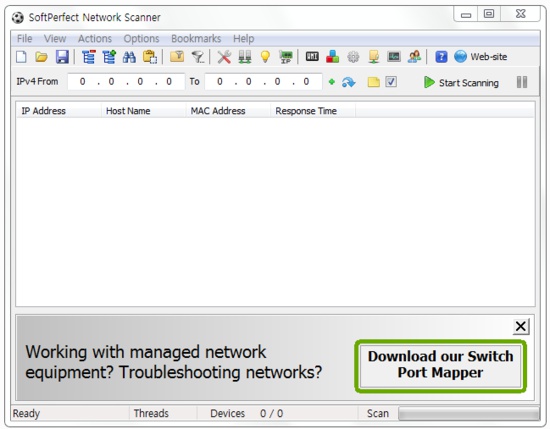Open the Bookmarks menu

196,39
